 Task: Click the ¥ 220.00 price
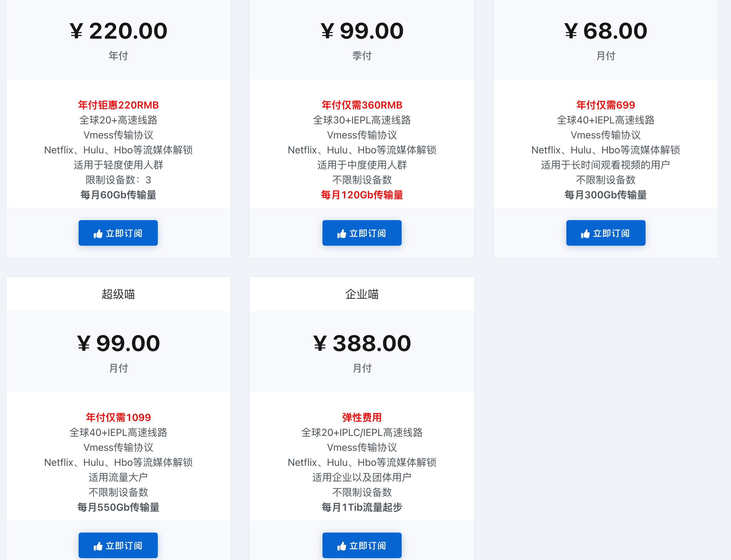118,31
